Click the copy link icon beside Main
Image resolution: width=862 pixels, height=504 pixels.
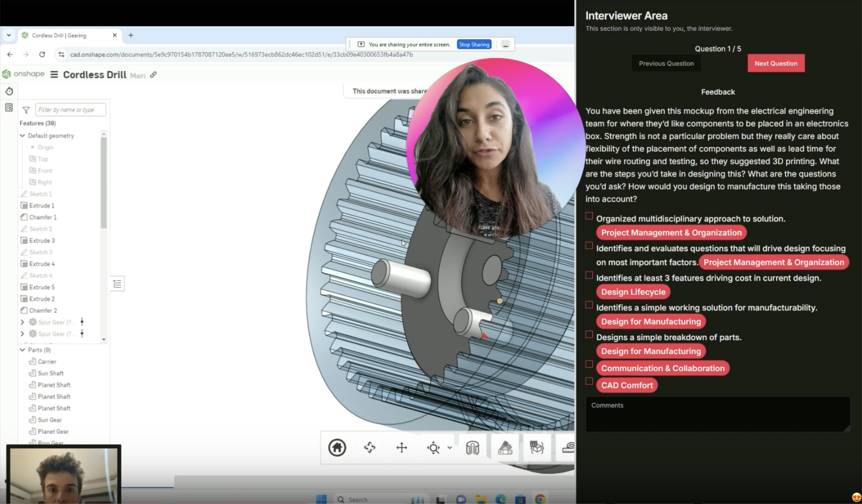(153, 75)
